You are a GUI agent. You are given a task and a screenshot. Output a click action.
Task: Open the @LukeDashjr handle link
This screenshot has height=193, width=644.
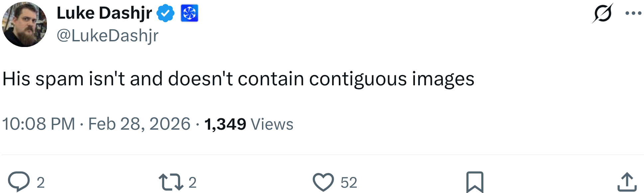[x=107, y=36]
